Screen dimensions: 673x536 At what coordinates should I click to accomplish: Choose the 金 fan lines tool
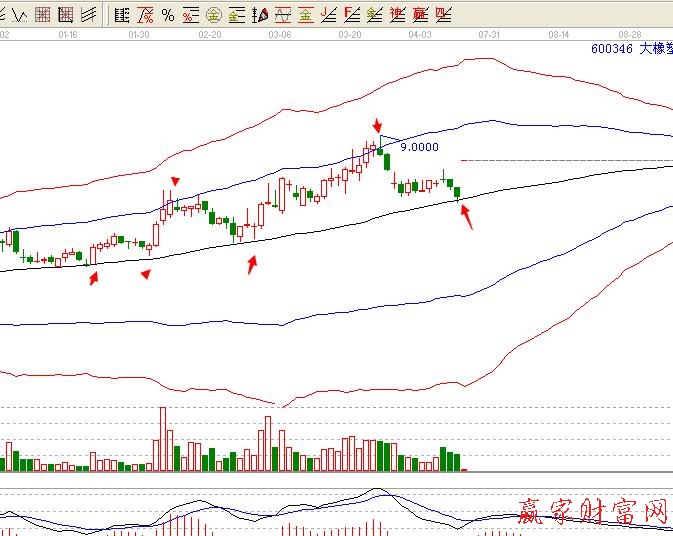tap(374, 15)
